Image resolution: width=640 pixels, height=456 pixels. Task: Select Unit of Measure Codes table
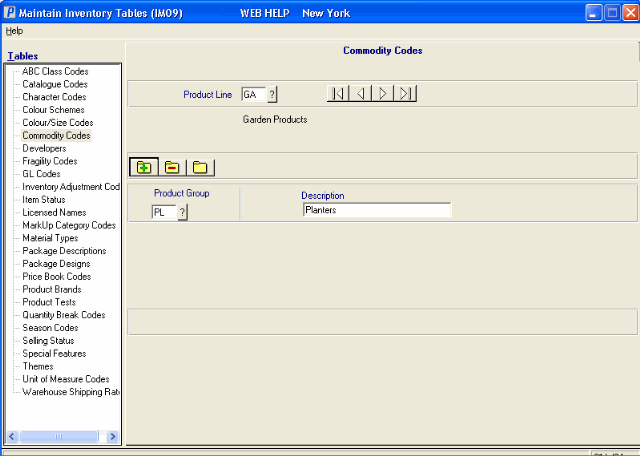tap(66, 379)
